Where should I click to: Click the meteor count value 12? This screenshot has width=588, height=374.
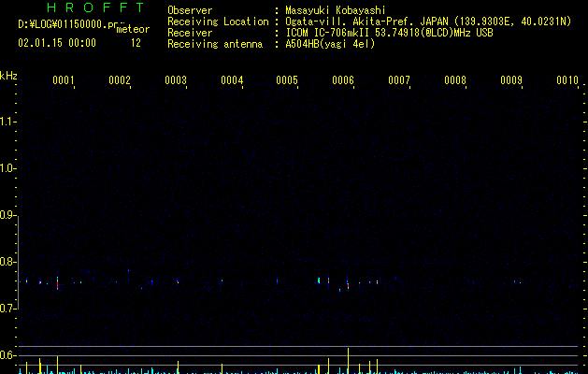tap(136, 43)
